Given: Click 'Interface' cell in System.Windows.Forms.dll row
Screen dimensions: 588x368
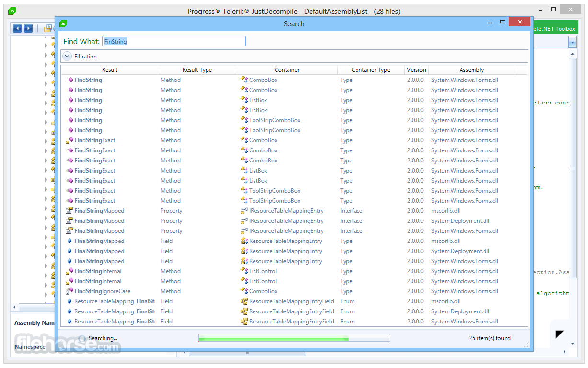Looking at the screenshot, I should (351, 231).
